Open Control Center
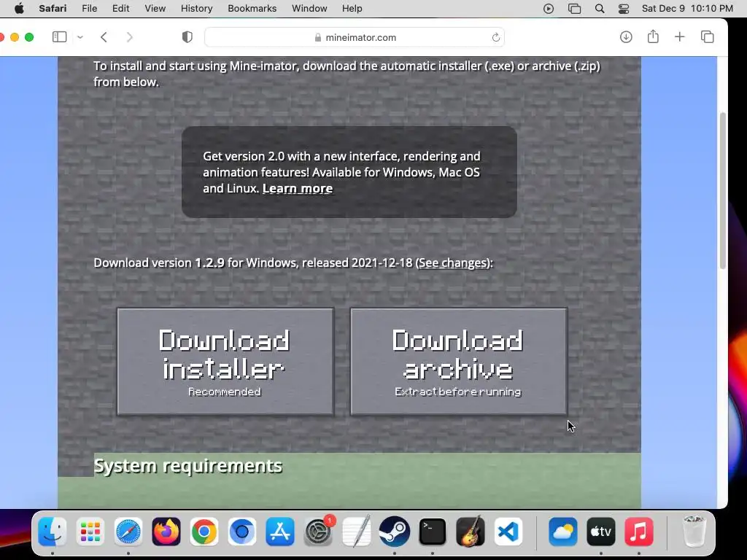747x560 pixels. click(624, 9)
